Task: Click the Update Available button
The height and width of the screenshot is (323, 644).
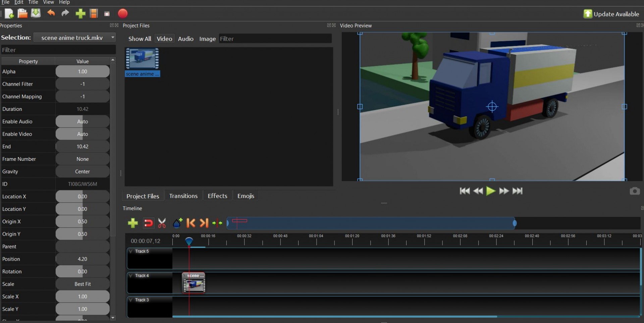Action: pyautogui.click(x=611, y=14)
